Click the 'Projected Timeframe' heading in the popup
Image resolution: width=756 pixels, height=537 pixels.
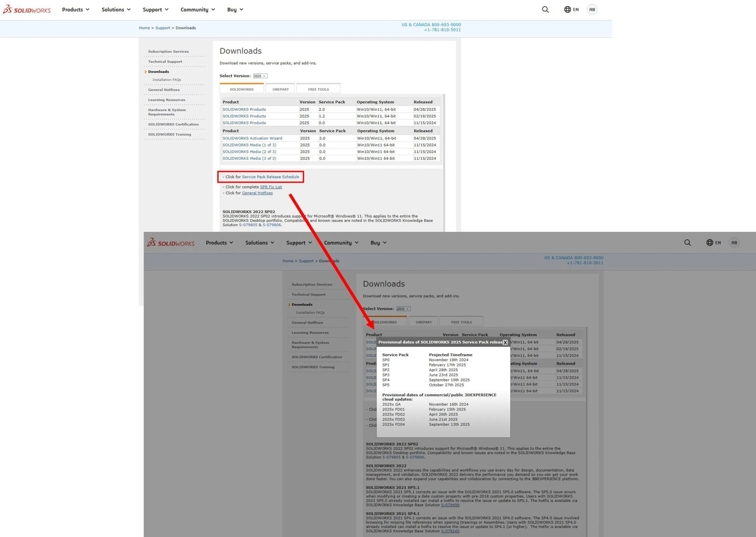click(x=451, y=355)
